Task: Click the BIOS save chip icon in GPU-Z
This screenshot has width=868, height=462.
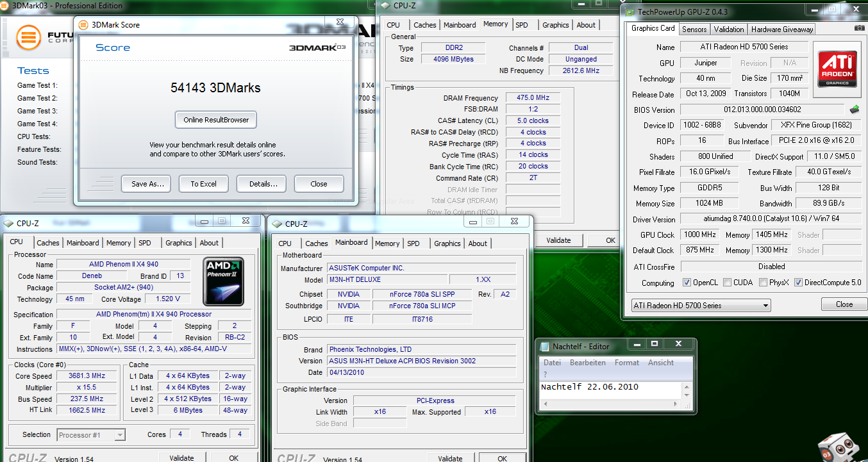Action: 855,110
